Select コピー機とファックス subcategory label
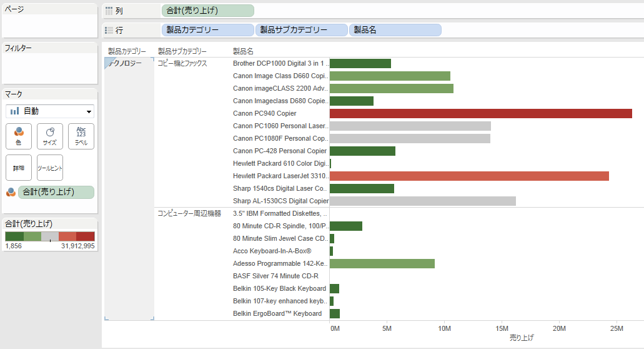This screenshot has height=349, width=644. pyautogui.click(x=182, y=63)
